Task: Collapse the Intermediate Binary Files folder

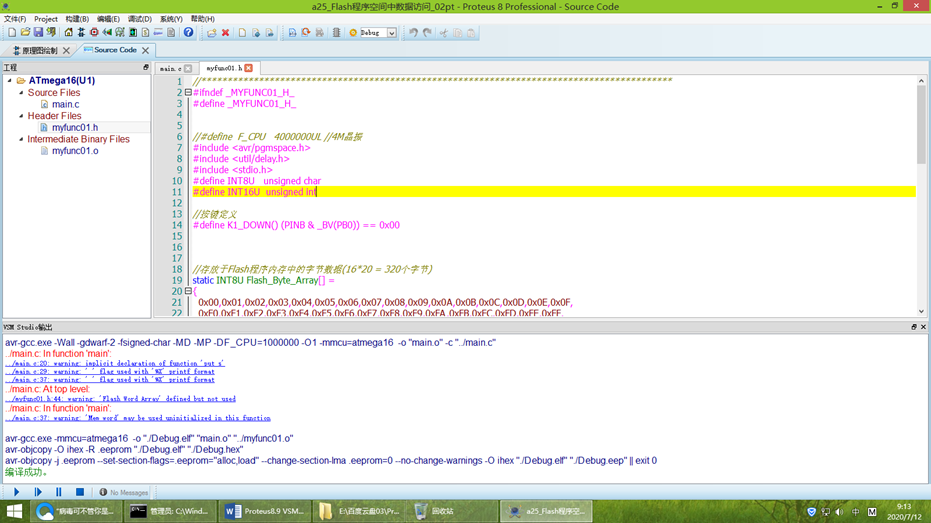Action: (21, 139)
